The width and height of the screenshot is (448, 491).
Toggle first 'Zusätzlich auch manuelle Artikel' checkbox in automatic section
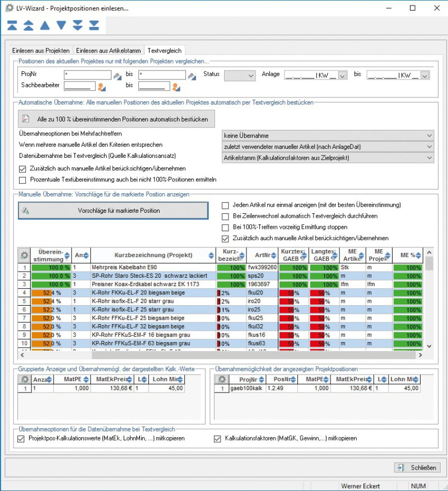[x=22, y=169]
